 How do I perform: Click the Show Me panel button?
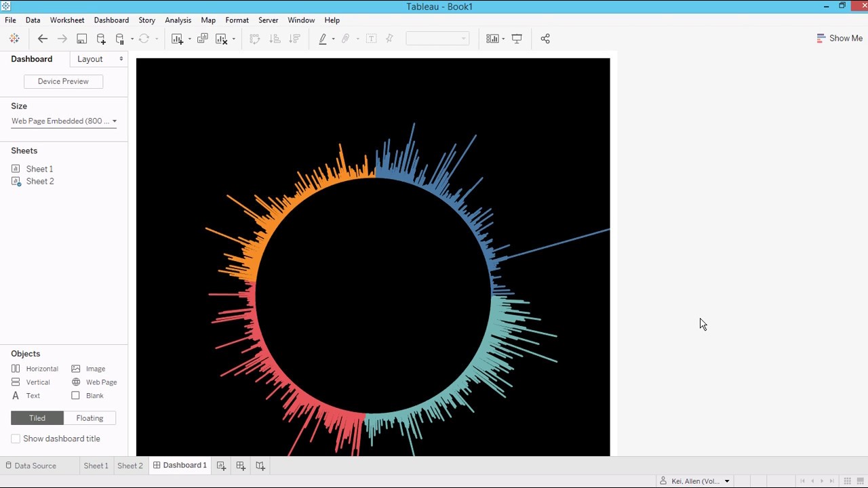pos(840,39)
